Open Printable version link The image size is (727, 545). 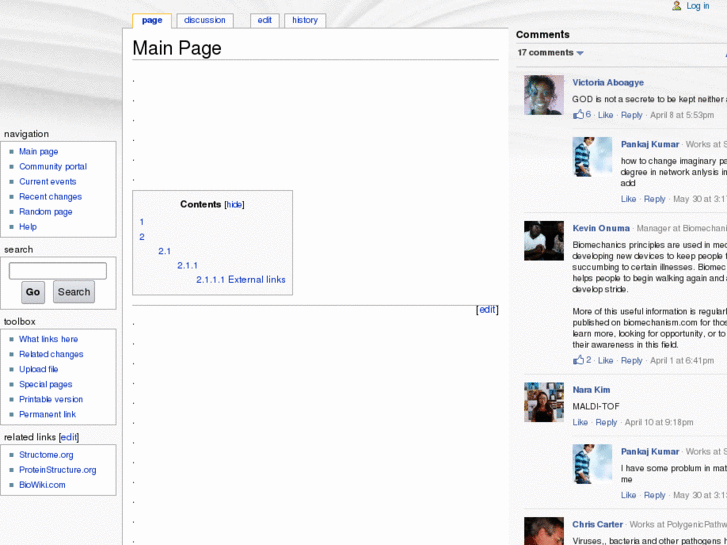[51, 399]
